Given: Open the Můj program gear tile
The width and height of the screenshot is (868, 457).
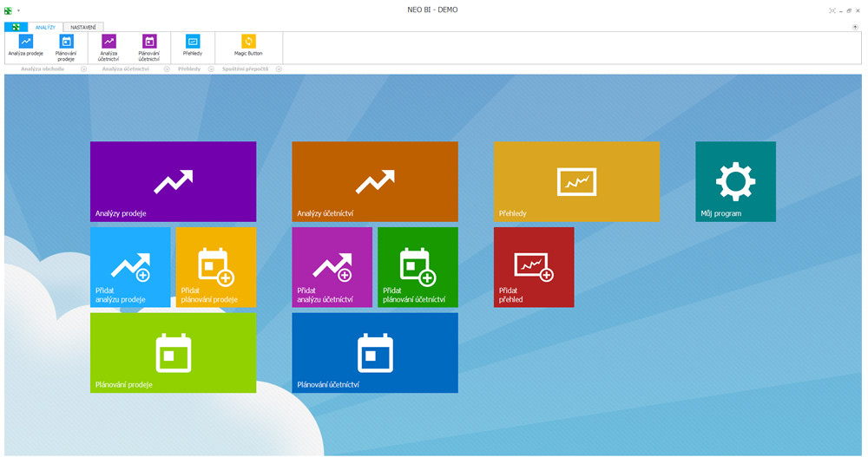Looking at the screenshot, I should point(736,181).
